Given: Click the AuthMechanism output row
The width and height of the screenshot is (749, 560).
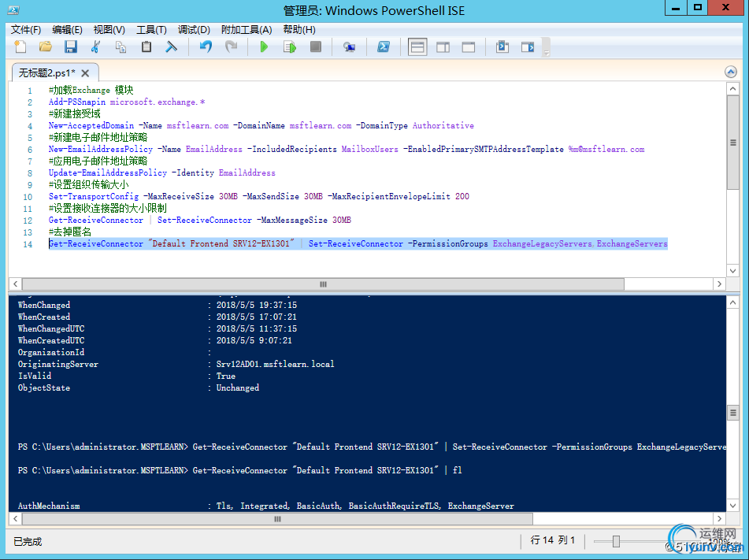Looking at the screenshot, I should (266, 506).
